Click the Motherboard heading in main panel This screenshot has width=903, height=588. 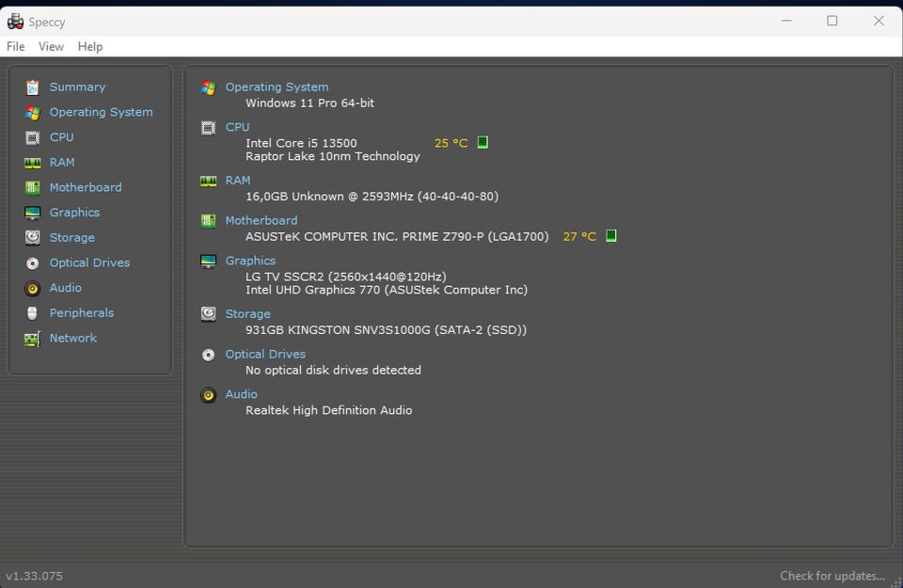pos(261,221)
